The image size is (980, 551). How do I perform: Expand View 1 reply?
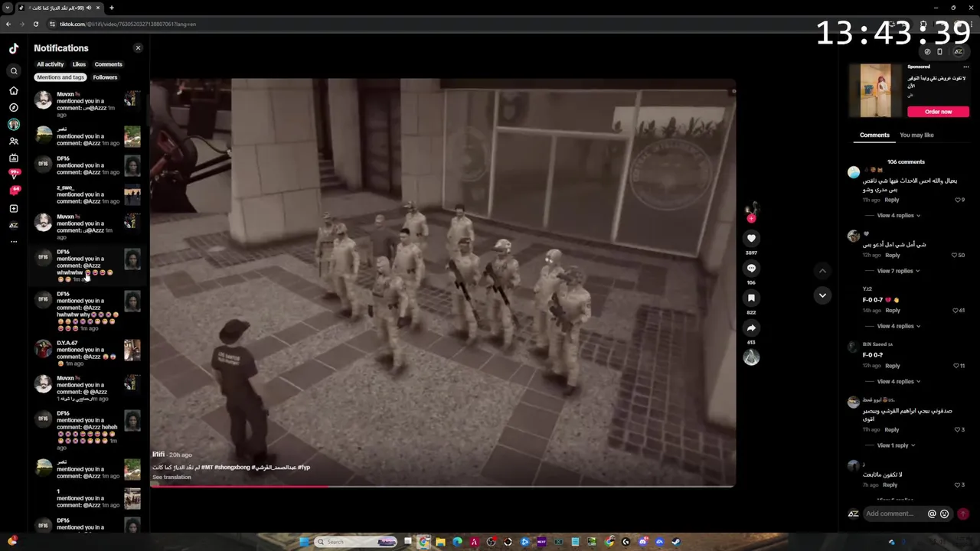(896, 445)
